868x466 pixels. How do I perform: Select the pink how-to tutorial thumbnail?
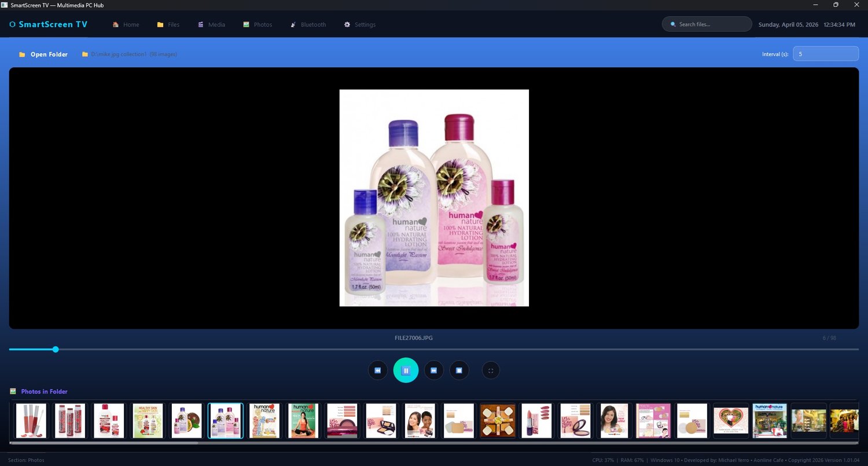tap(653, 421)
